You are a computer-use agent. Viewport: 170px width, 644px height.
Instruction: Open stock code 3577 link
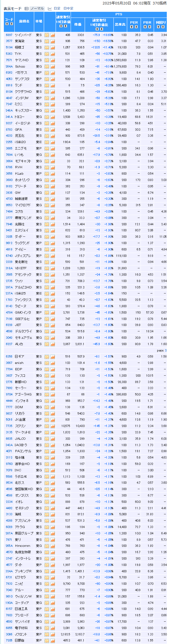click(x=9, y=41)
